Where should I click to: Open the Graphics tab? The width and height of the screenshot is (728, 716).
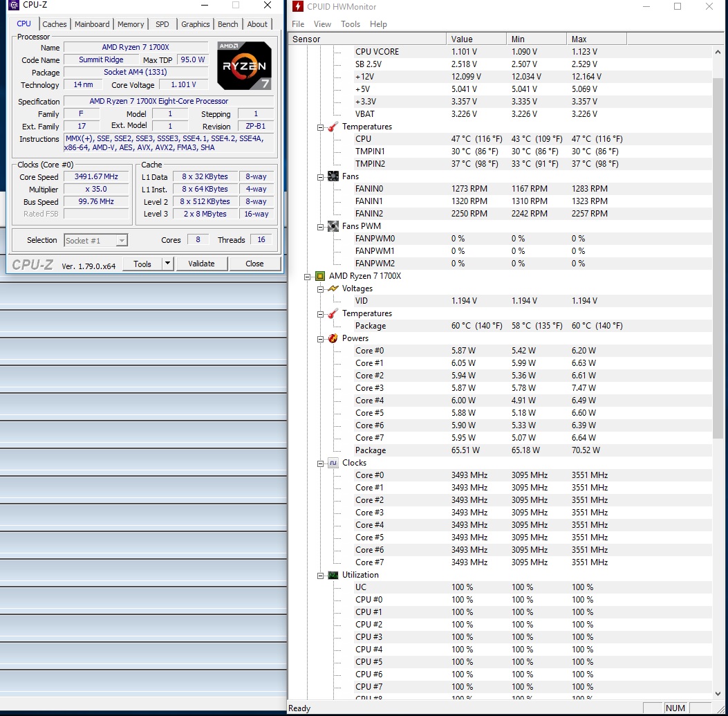[196, 24]
